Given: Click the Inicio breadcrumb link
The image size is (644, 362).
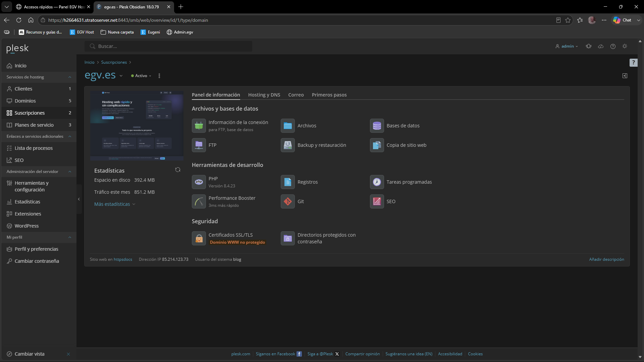Looking at the screenshot, I should (x=89, y=62).
